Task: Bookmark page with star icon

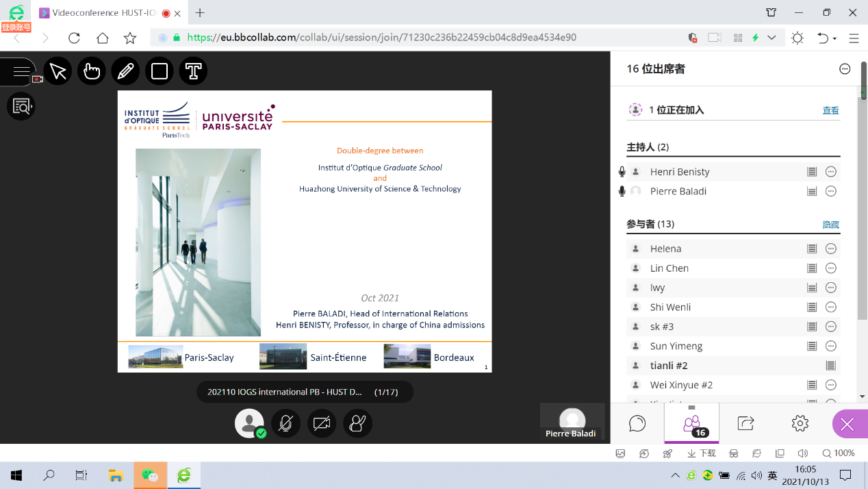Action: (130, 38)
